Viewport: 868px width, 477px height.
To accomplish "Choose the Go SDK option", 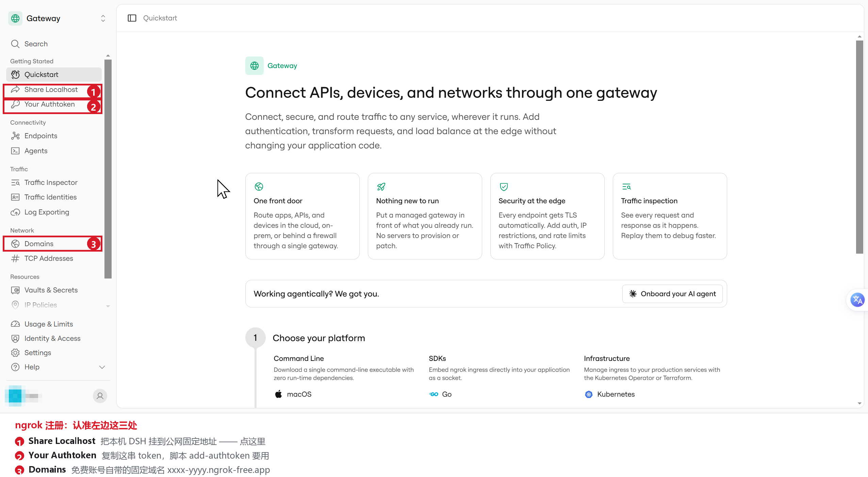I will (x=440, y=394).
